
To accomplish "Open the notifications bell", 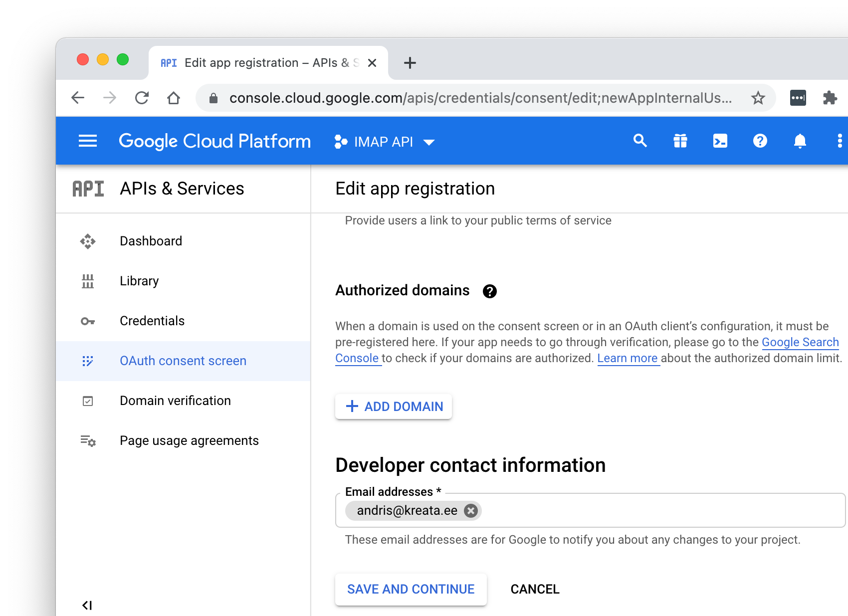I will (x=800, y=141).
